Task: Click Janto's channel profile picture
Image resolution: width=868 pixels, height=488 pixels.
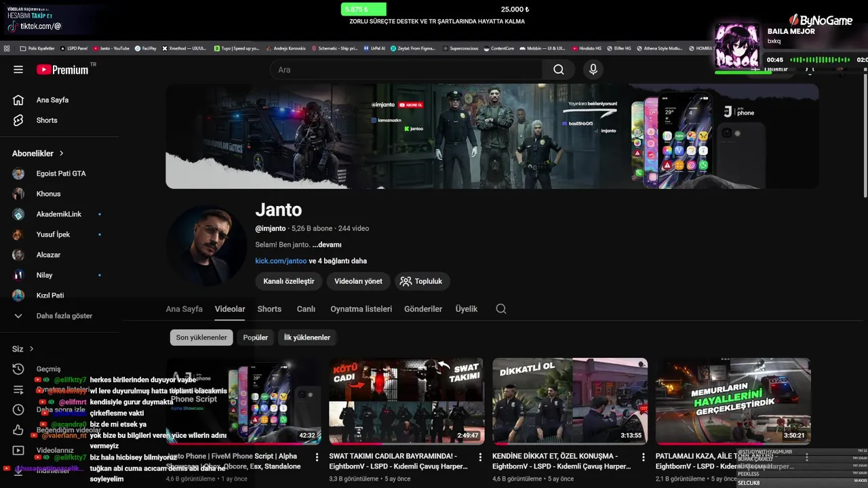Action: 206,245
